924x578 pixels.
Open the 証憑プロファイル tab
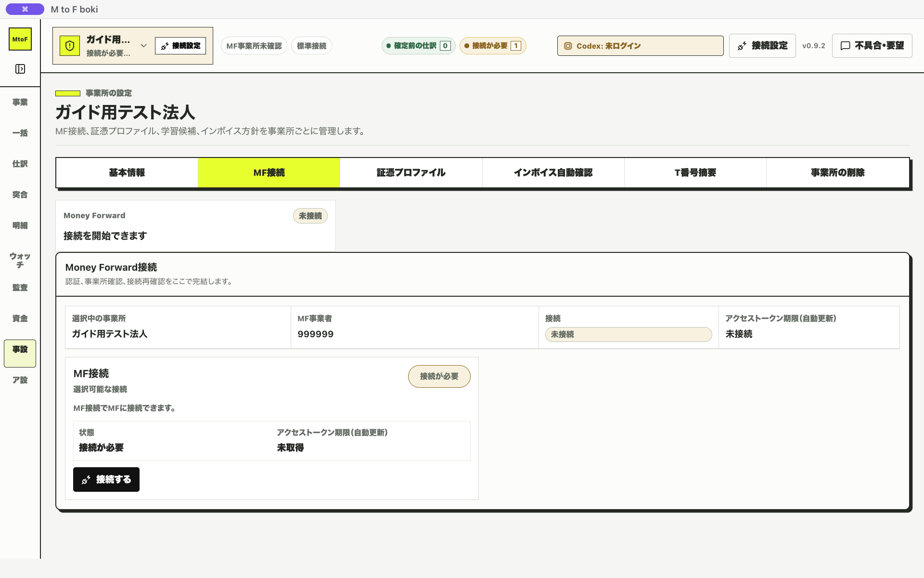(411, 172)
